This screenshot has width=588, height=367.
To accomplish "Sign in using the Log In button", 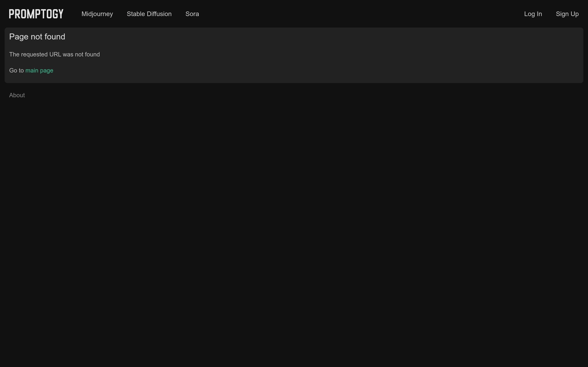I will (533, 14).
